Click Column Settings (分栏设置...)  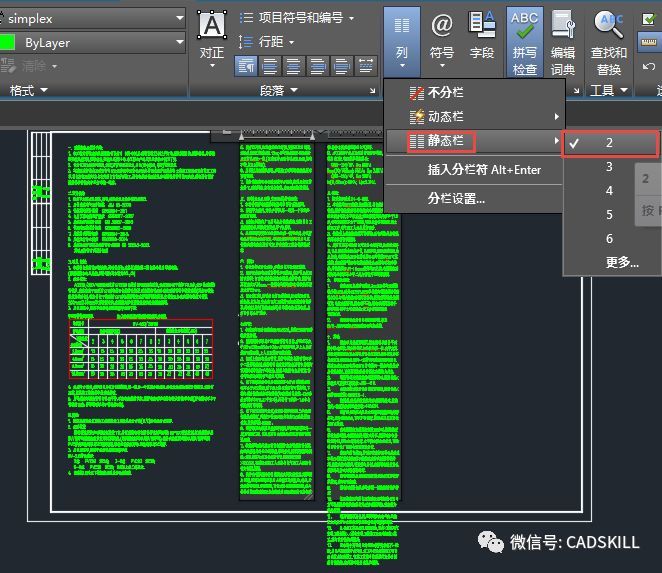[456, 198]
